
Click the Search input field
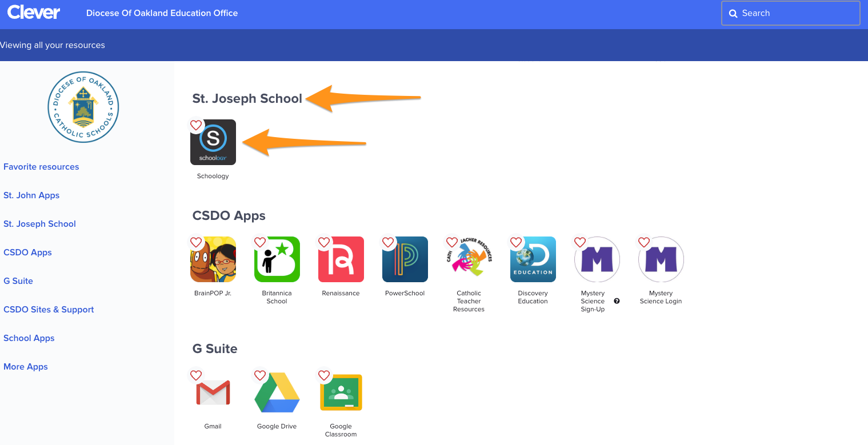click(791, 13)
